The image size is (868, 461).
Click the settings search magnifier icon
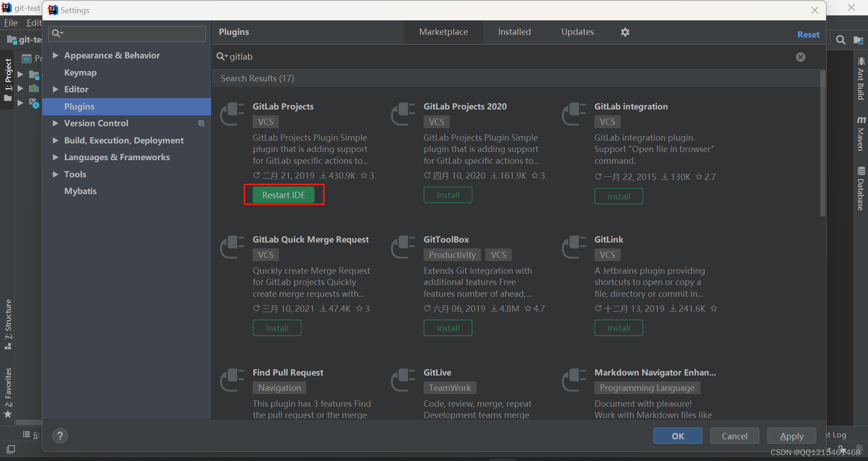click(57, 33)
